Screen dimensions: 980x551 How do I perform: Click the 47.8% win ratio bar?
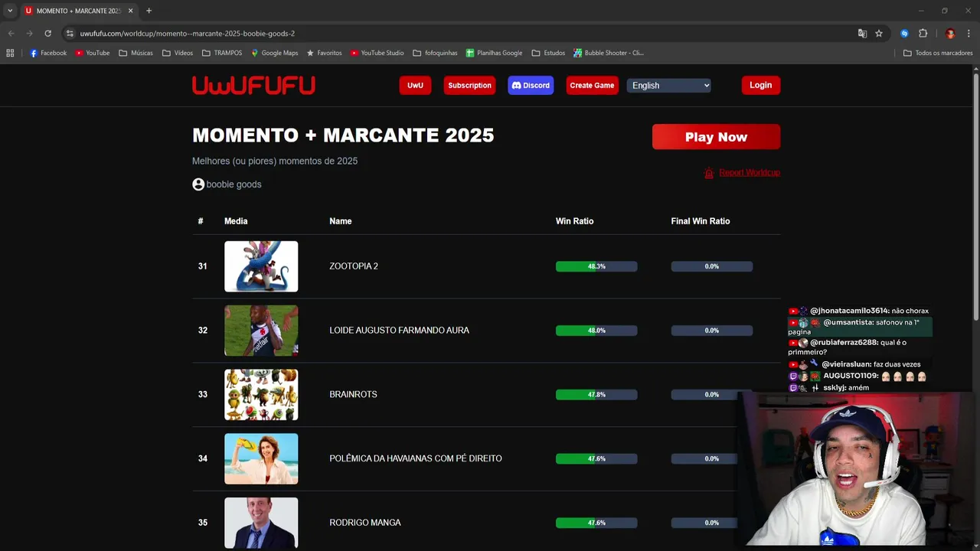596,395
